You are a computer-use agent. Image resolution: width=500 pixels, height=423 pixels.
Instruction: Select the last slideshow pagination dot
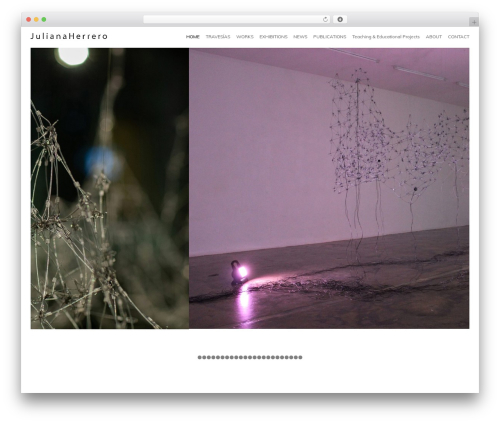(300, 357)
